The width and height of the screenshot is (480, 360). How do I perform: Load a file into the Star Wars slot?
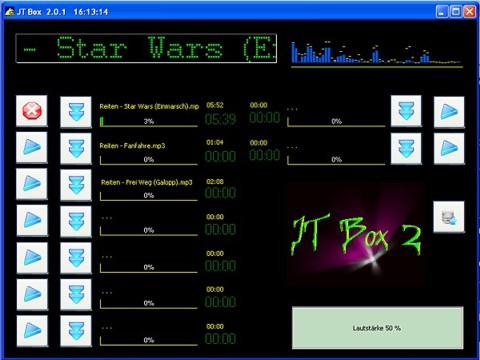pos(76,112)
